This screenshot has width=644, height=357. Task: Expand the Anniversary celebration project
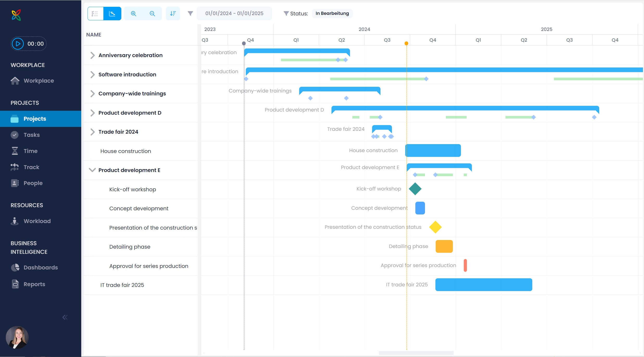click(92, 55)
